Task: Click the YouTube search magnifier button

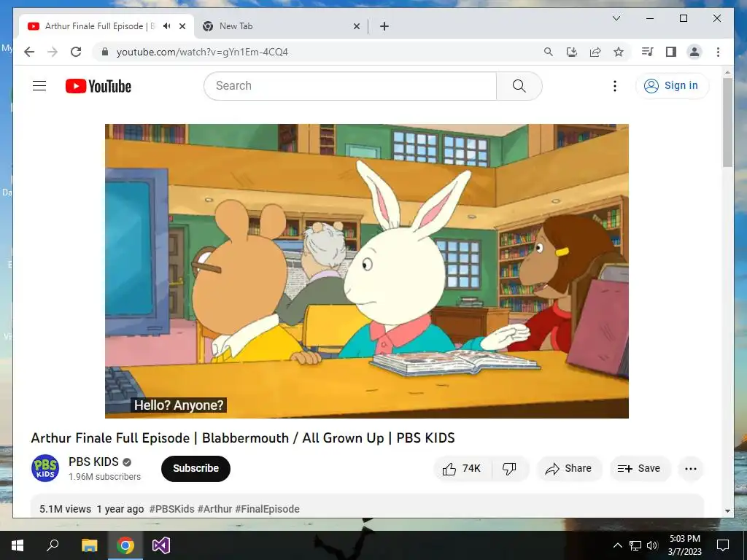Action: click(x=519, y=86)
